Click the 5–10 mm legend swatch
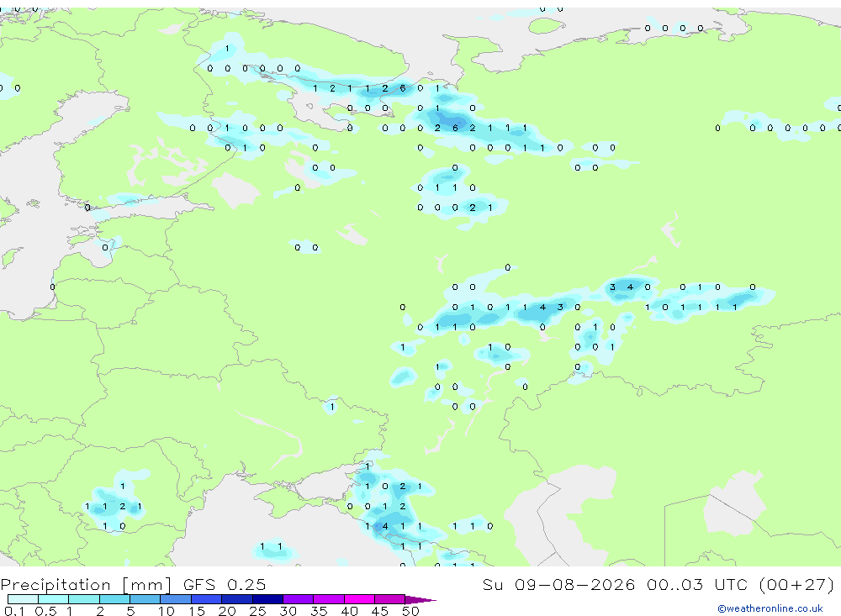This screenshot has width=841, height=616. (x=145, y=599)
